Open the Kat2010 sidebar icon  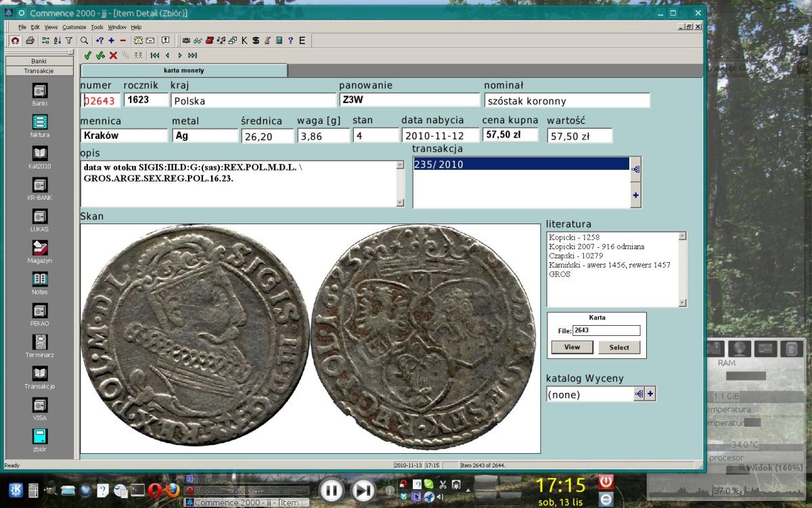pyautogui.click(x=39, y=153)
